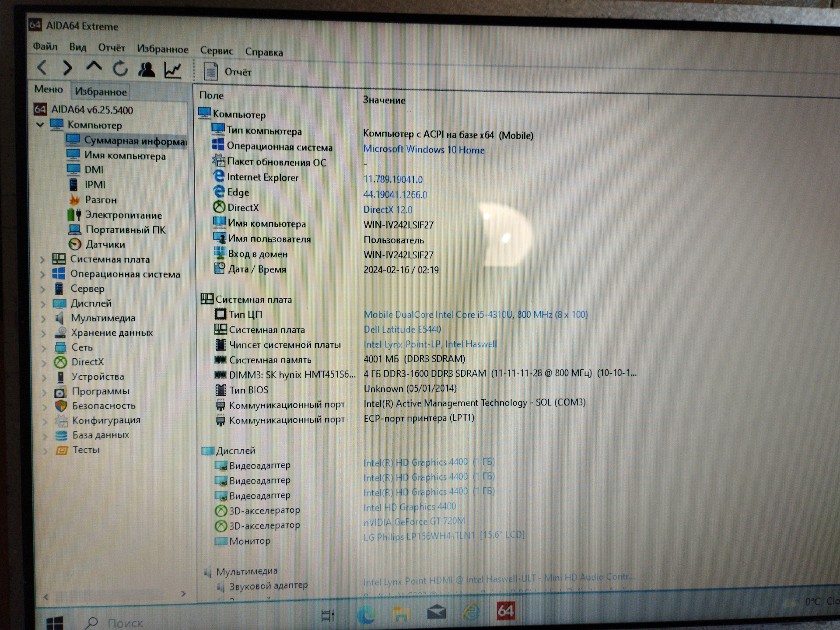The height and width of the screenshot is (630, 840).
Task: Switch to the Избранное sidebar tab
Action: click(101, 91)
